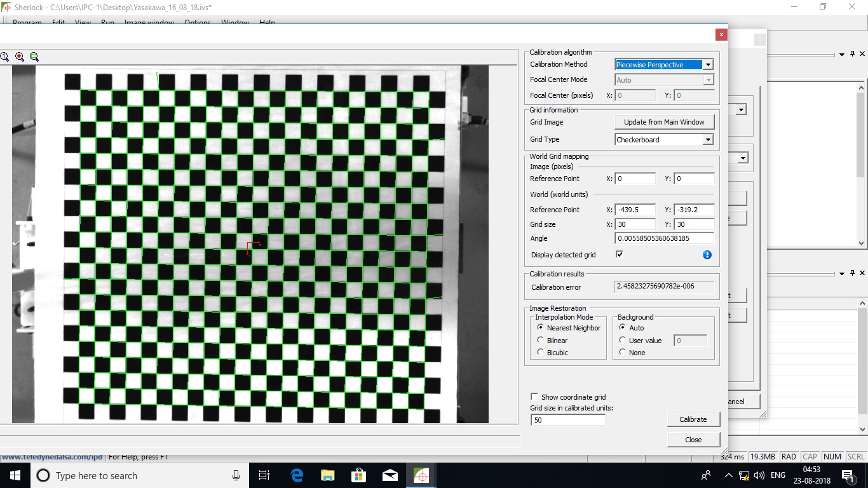Close the calibration dialog with the red X
Image resolution: width=868 pixels, height=488 pixels.
(721, 34)
